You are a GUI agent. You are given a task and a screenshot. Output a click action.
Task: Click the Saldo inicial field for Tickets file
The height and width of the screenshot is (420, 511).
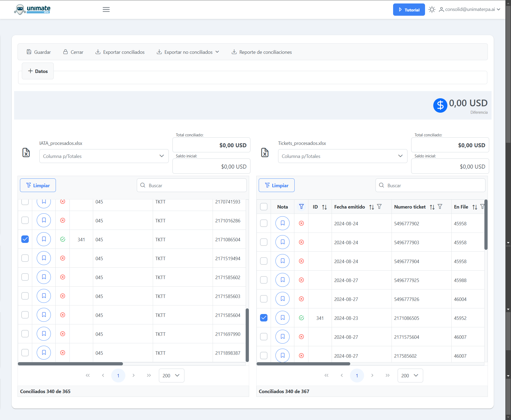click(450, 166)
